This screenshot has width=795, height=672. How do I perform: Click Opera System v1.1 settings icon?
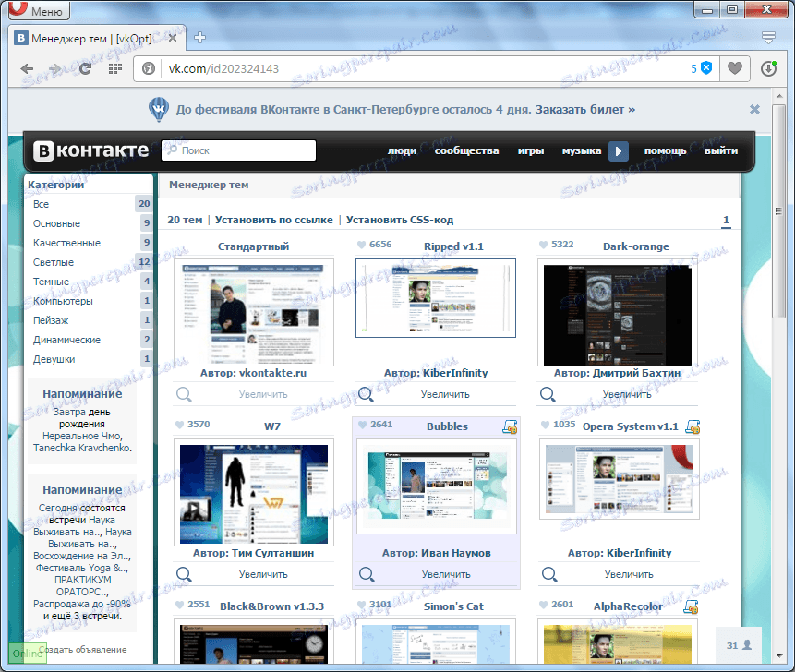693,426
